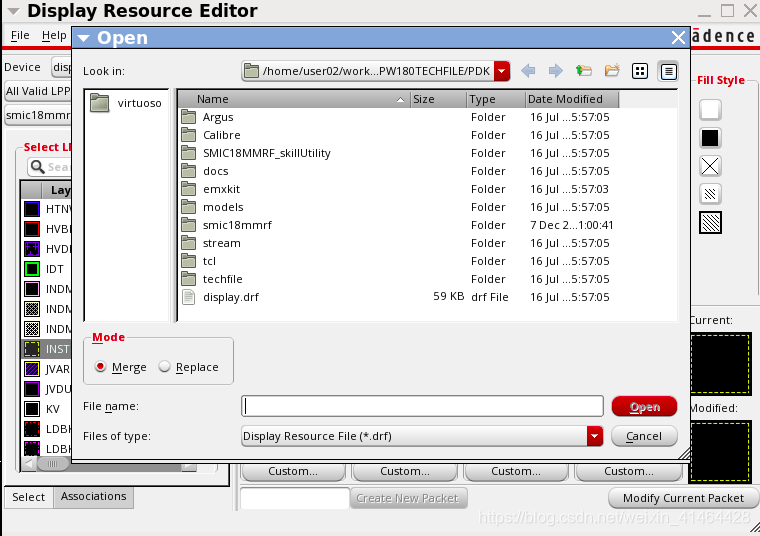Open the Help menu
The height and width of the screenshot is (536, 760).
click(54, 35)
